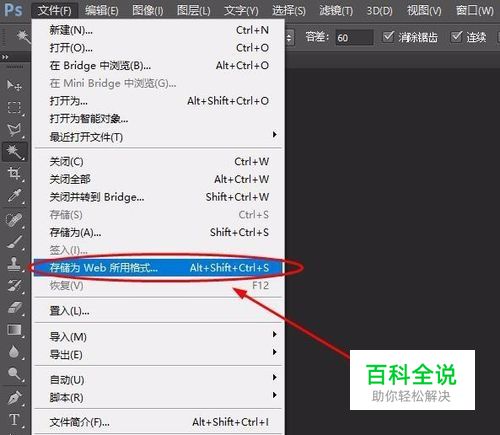Click the tolerance (容差) input field
The width and height of the screenshot is (500, 435).
(x=354, y=37)
